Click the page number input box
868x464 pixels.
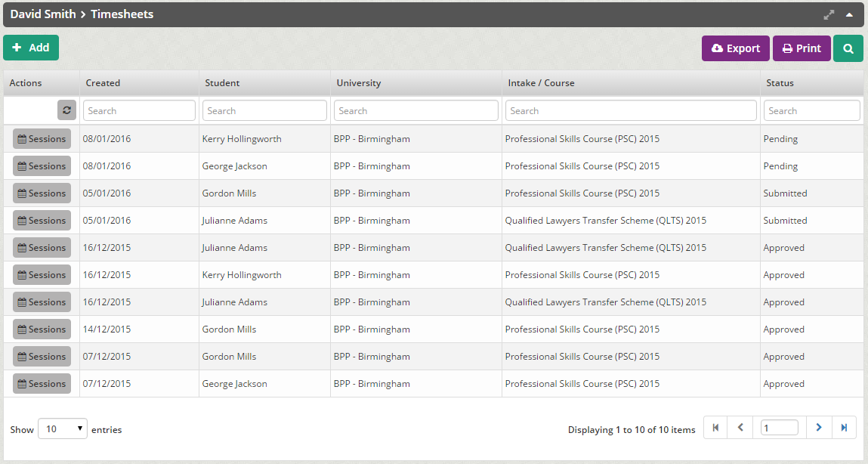[x=779, y=428]
